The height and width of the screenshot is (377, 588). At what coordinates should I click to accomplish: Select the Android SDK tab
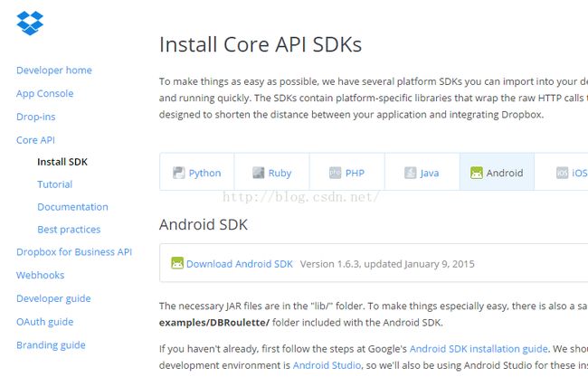(498, 172)
